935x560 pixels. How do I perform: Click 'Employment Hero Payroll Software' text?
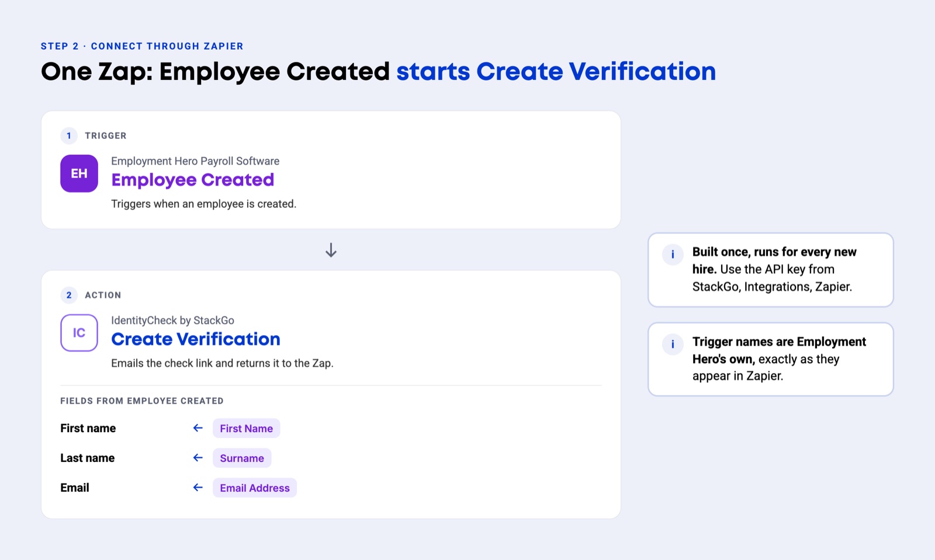(x=195, y=161)
